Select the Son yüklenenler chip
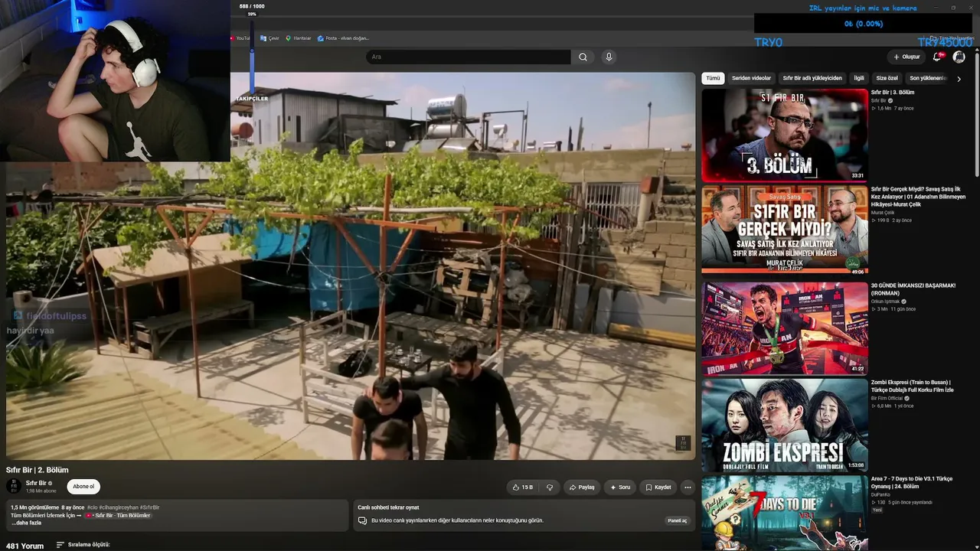The image size is (980, 551). [x=928, y=78]
